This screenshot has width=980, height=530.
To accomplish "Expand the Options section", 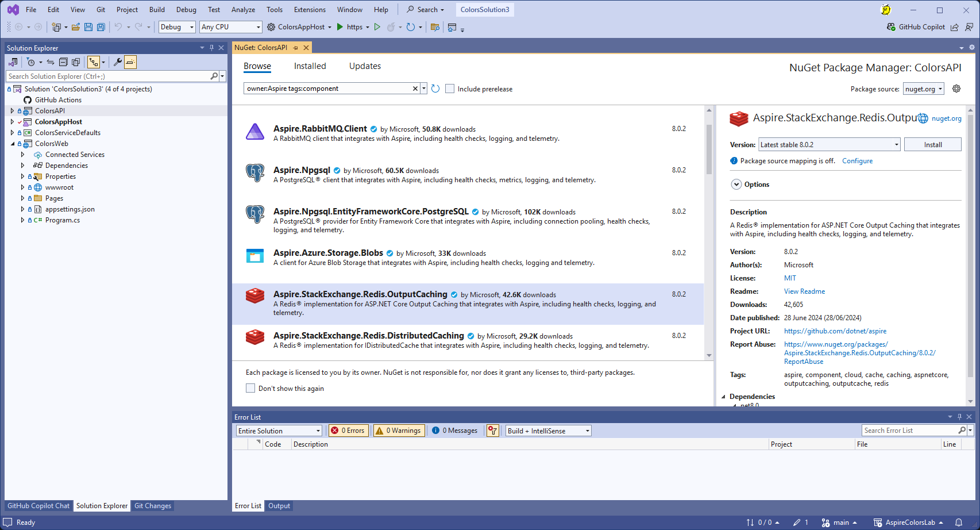I will (736, 185).
